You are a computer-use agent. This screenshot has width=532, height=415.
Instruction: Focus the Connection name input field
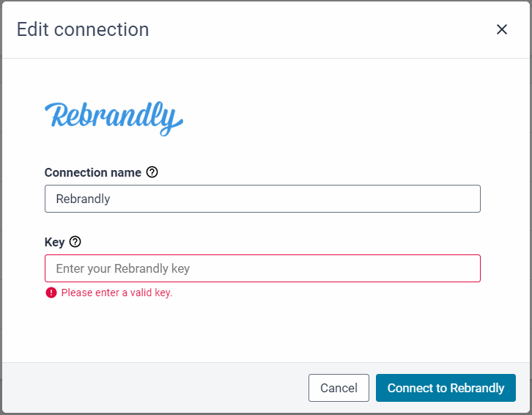click(262, 199)
